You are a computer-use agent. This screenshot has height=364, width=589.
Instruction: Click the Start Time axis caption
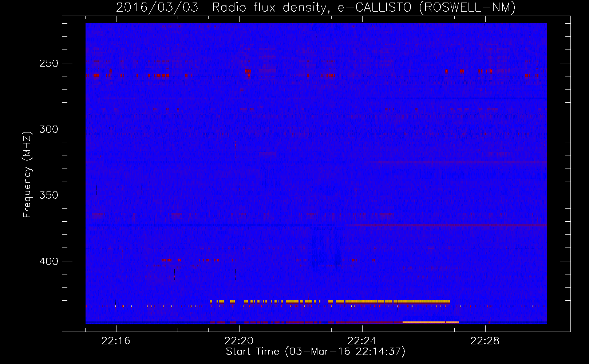[x=316, y=351]
